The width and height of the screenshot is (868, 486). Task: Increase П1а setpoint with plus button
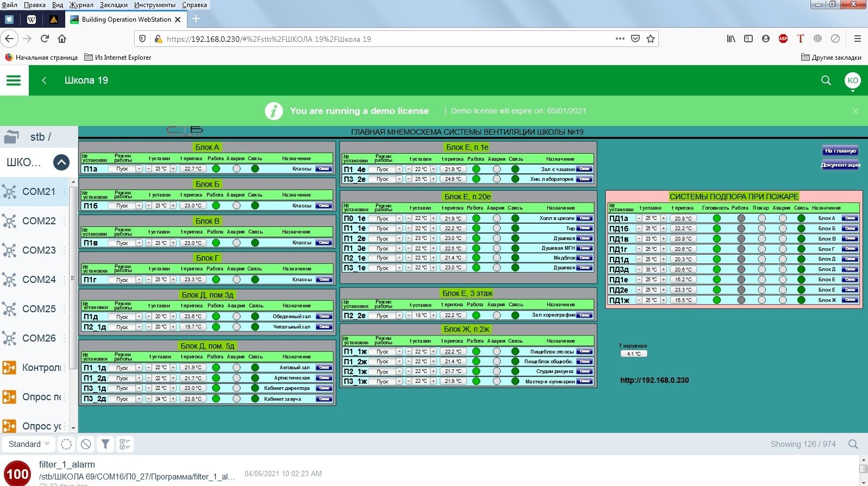coord(173,169)
